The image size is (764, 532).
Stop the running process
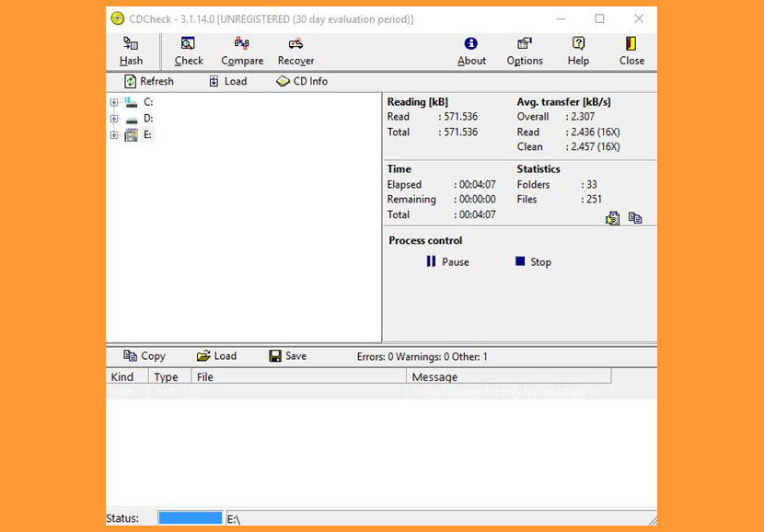(x=533, y=261)
